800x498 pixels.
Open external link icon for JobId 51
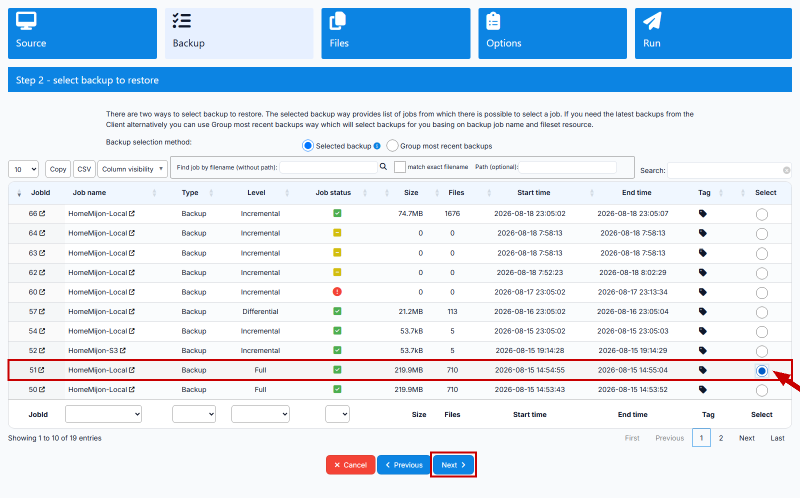click(x=41, y=370)
